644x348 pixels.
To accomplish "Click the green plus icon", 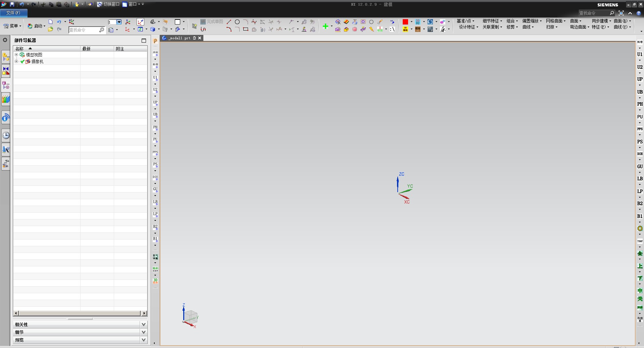I will 325,26.
